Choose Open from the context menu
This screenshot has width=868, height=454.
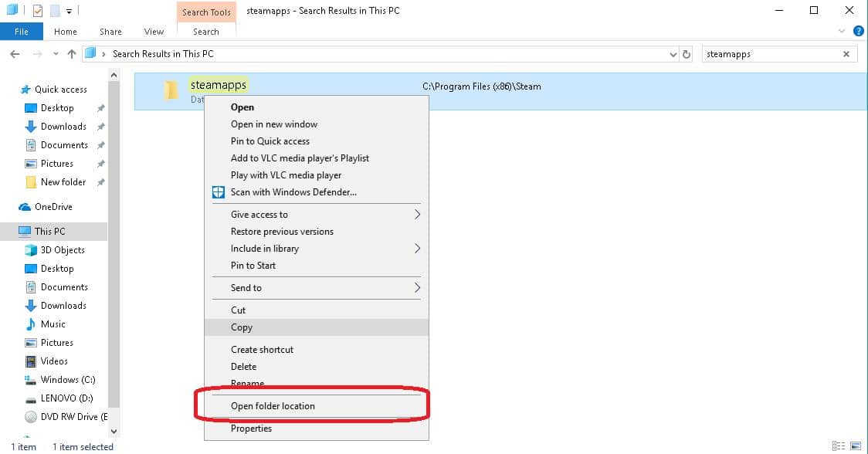point(316,107)
